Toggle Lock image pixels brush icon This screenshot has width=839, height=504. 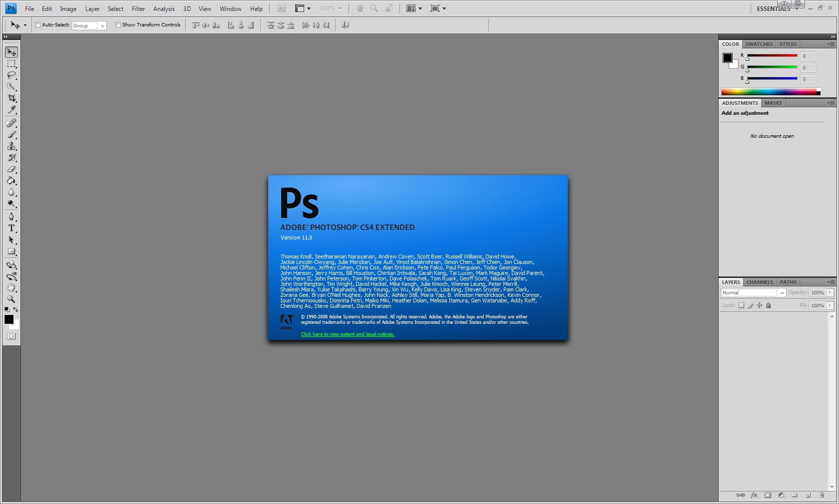pos(751,305)
